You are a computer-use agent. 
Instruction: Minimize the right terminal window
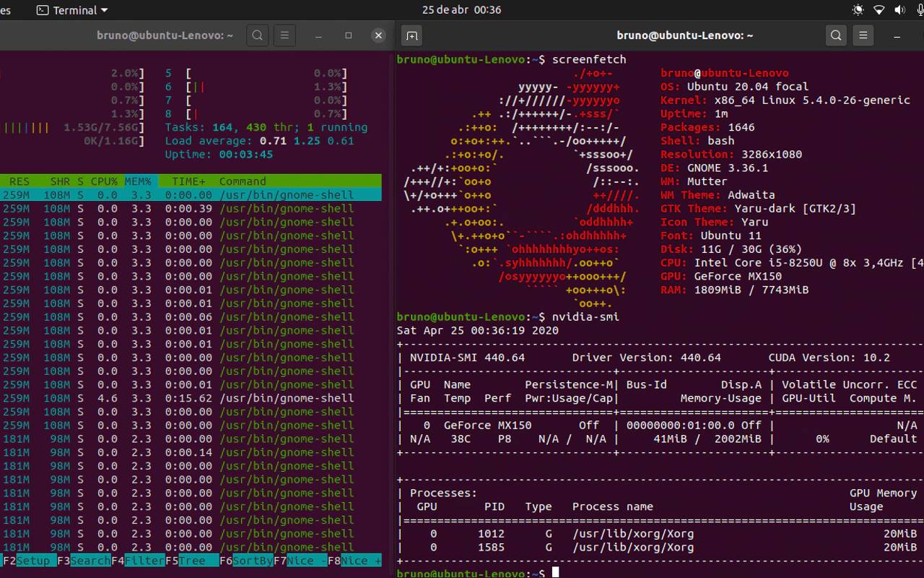click(x=897, y=35)
